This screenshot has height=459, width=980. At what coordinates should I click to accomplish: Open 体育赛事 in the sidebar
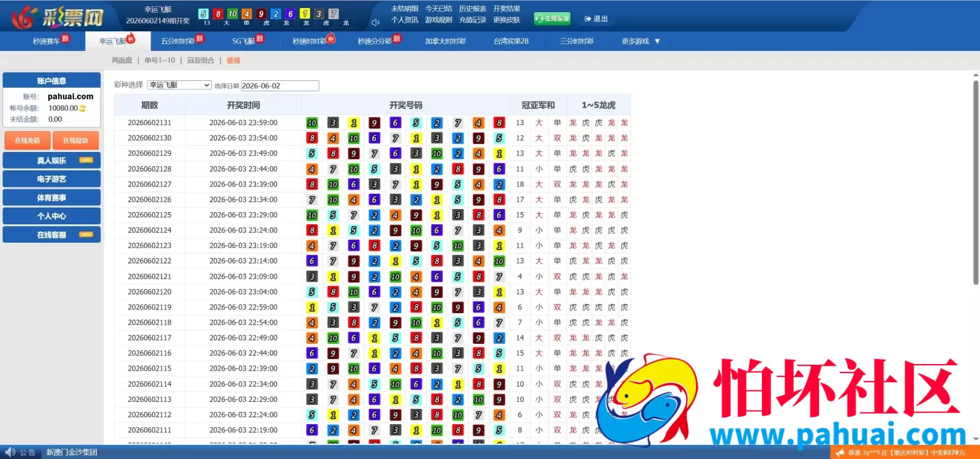pyautogui.click(x=51, y=198)
